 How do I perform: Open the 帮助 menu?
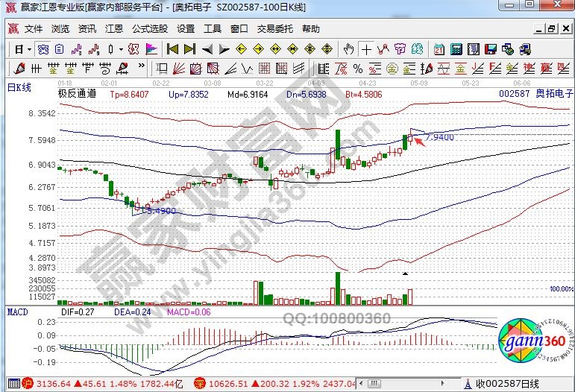coord(310,28)
